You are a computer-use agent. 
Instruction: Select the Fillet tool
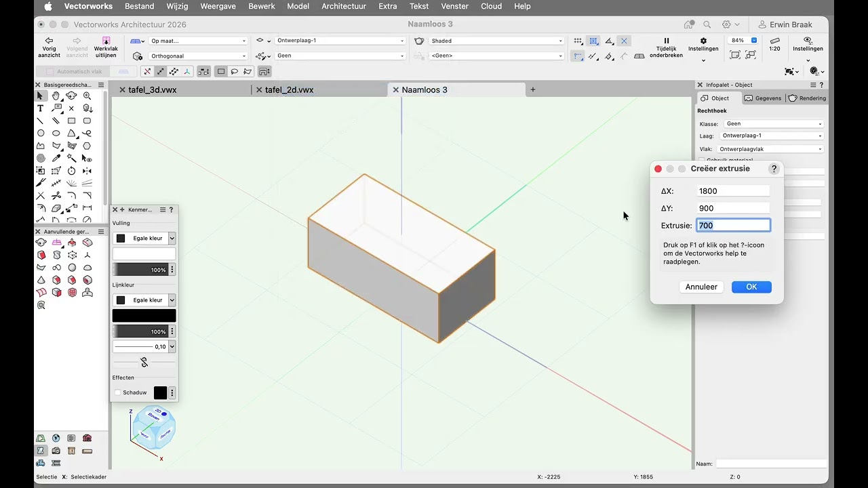(71, 196)
